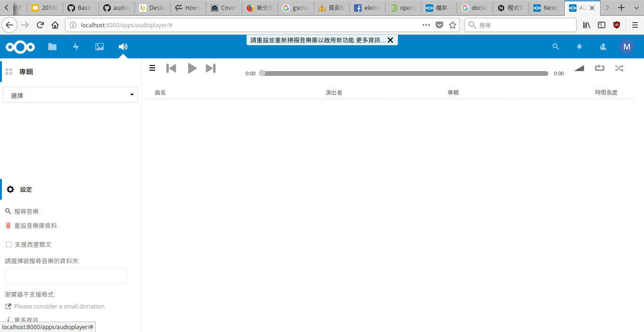Open the Files app folder icon
644x332 pixels.
tap(52, 47)
